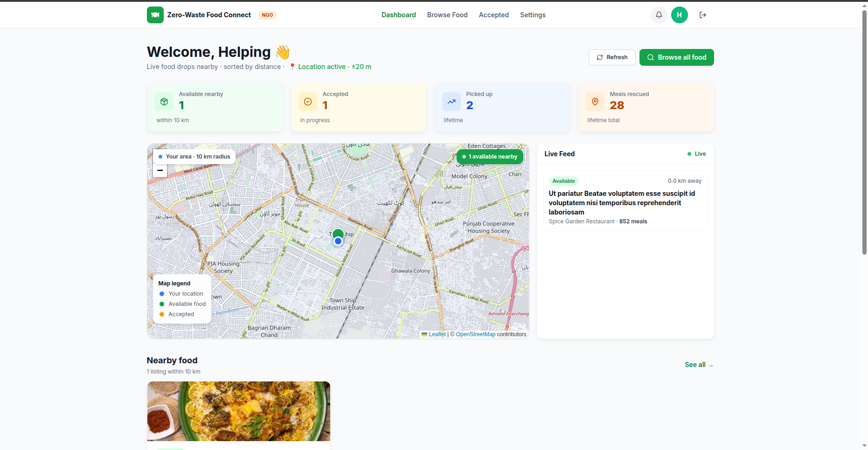
Task: Click the logout arrow icon
Action: [702, 15]
